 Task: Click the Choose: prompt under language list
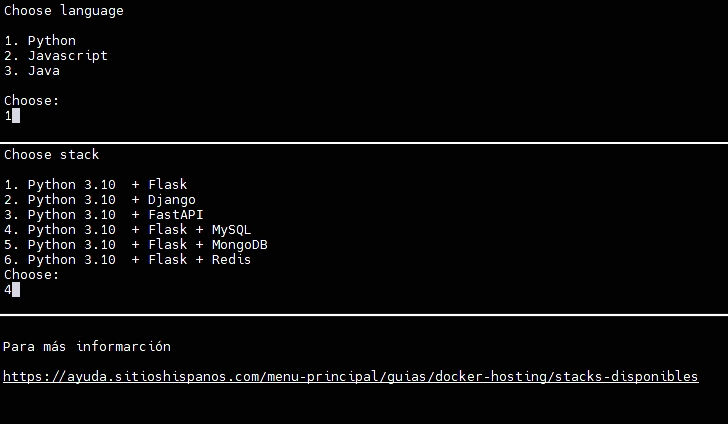[32, 101]
